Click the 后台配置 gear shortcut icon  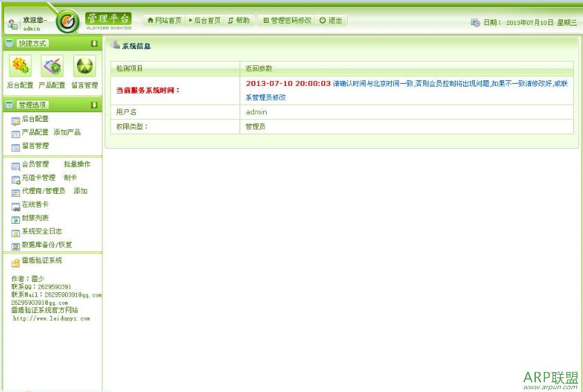[x=19, y=66]
